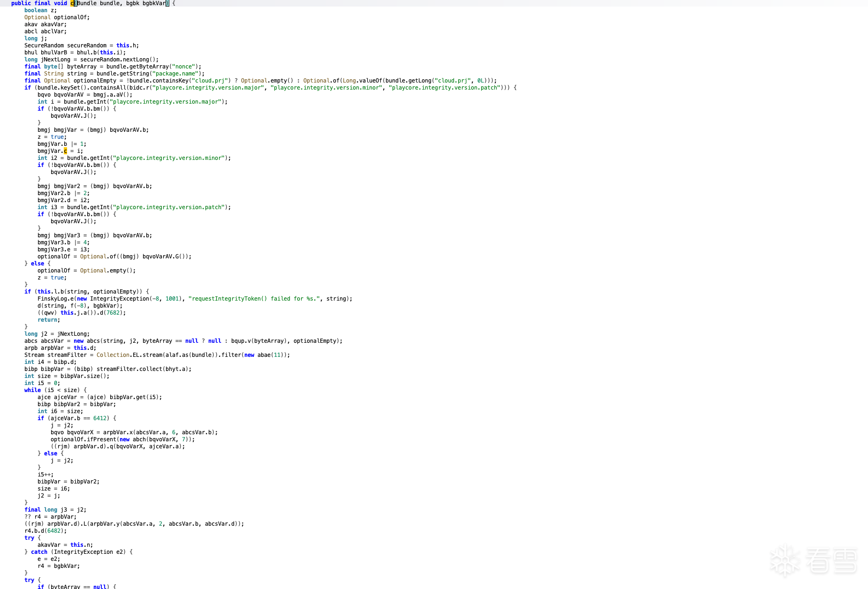This screenshot has height=589, width=868.
Task: Click the 'abcs abcsVar = new abcs' line
Action: pyautogui.click(x=183, y=341)
